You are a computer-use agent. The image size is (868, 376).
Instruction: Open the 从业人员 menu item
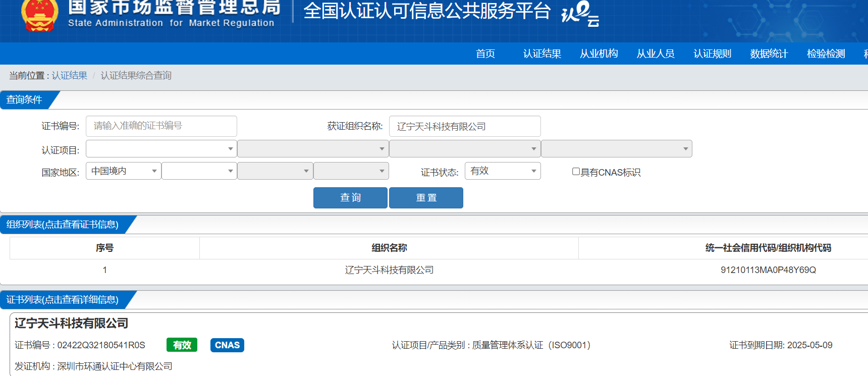[656, 53]
